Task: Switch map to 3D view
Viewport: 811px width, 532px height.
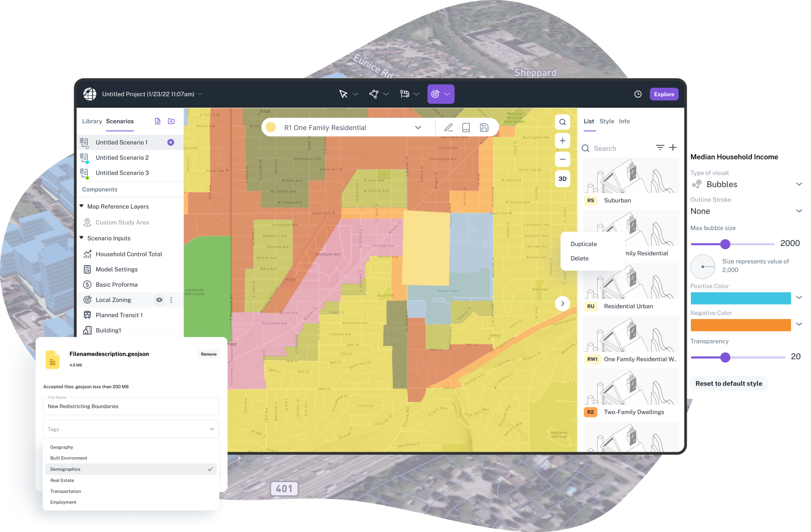Action: point(562,179)
